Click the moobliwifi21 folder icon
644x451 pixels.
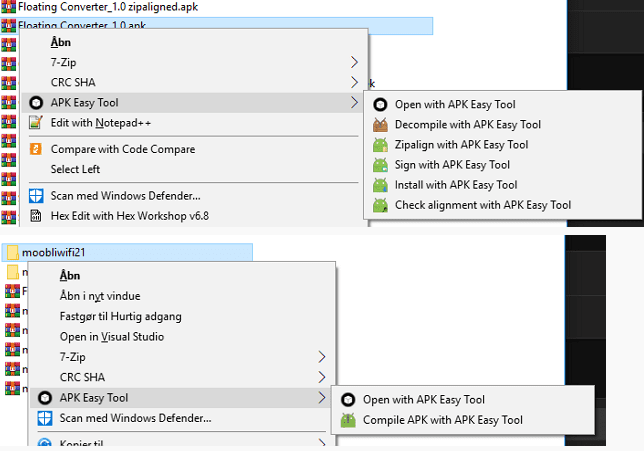click(13, 252)
